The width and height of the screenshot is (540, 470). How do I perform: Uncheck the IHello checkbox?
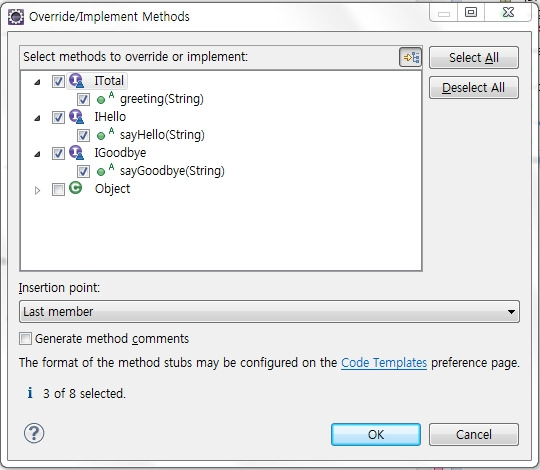pyautogui.click(x=58, y=117)
